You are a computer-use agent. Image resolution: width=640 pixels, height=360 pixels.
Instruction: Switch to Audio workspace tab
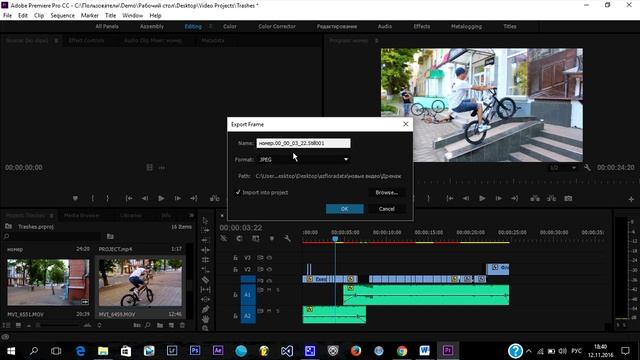[384, 27]
